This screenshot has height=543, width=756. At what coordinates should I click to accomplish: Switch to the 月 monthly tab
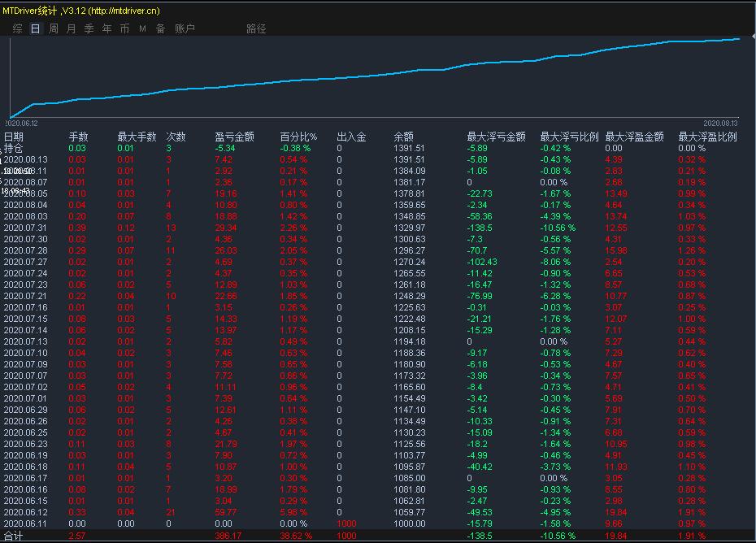[71, 28]
